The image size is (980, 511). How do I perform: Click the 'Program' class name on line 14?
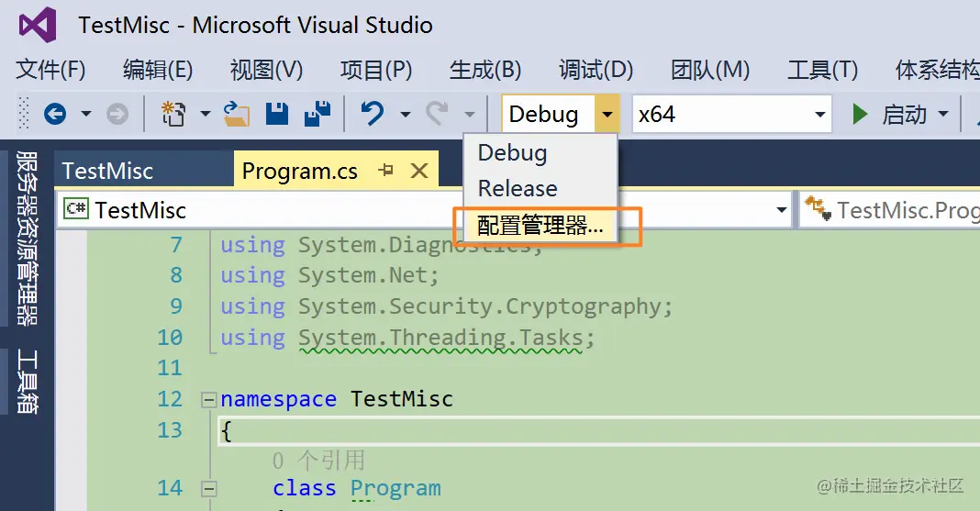click(x=395, y=488)
